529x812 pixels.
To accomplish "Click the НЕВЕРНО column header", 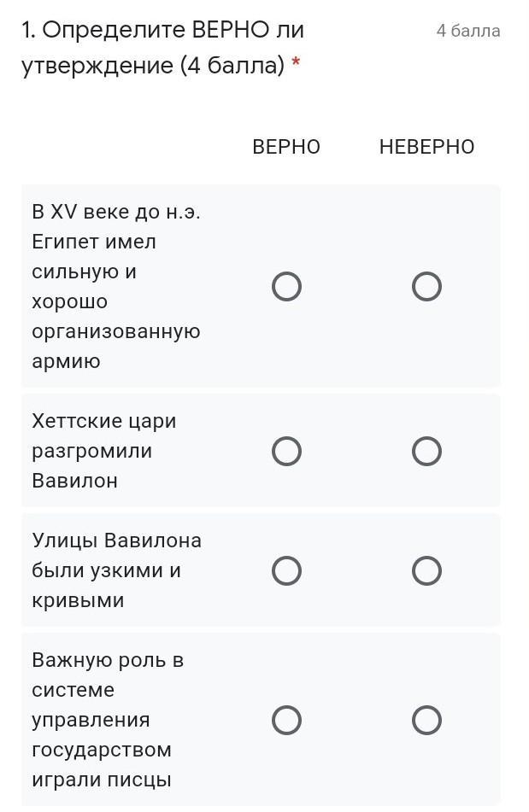I will [426, 147].
